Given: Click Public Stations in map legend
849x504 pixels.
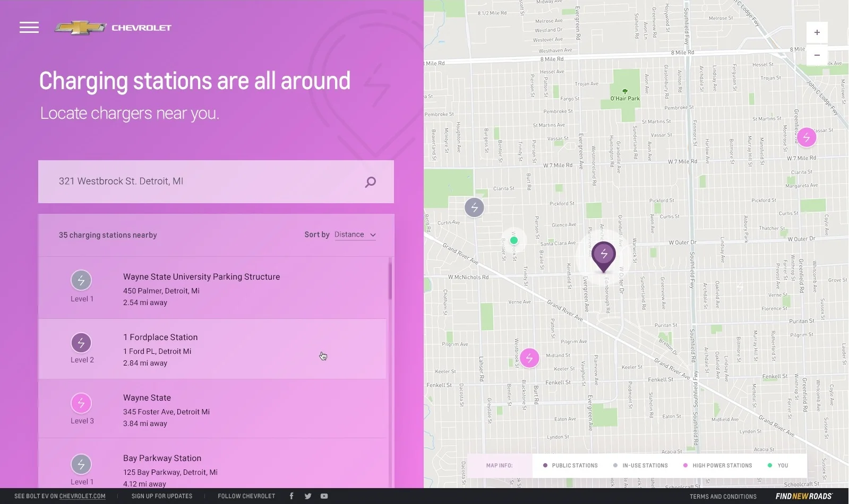Looking at the screenshot, I should pos(570,465).
